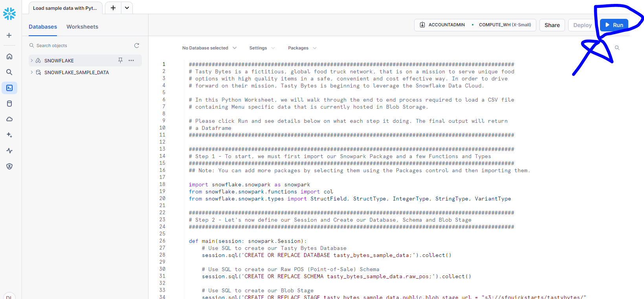Open the worksheet tabs dropdown arrow

click(x=127, y=8)
